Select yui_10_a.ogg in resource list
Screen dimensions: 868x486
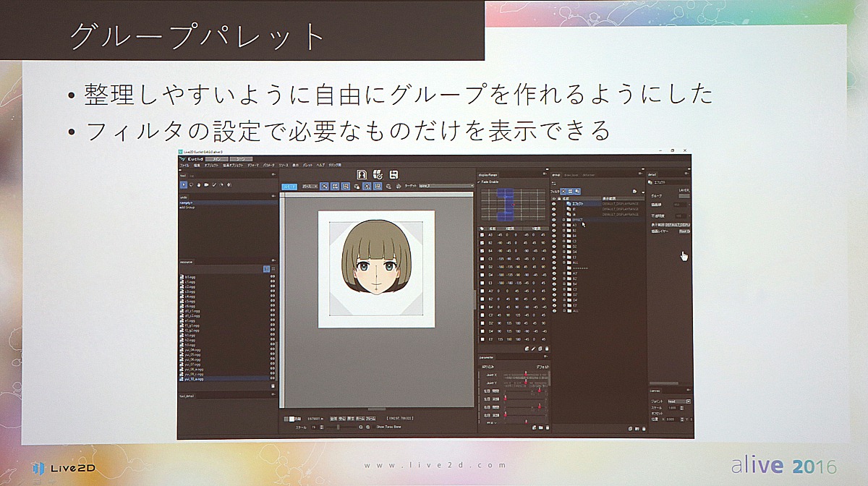(x=194, y=378)
